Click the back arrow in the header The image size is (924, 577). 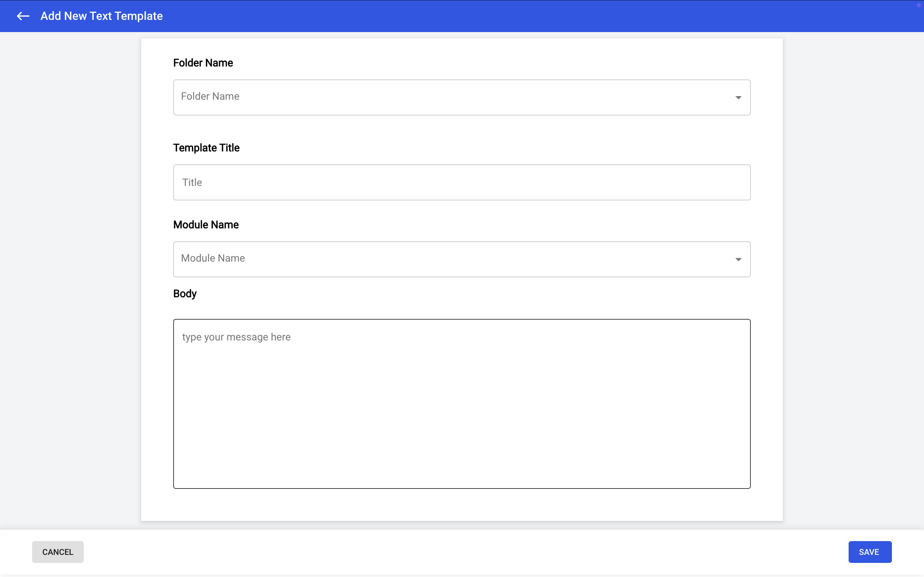tap(23, 16)
